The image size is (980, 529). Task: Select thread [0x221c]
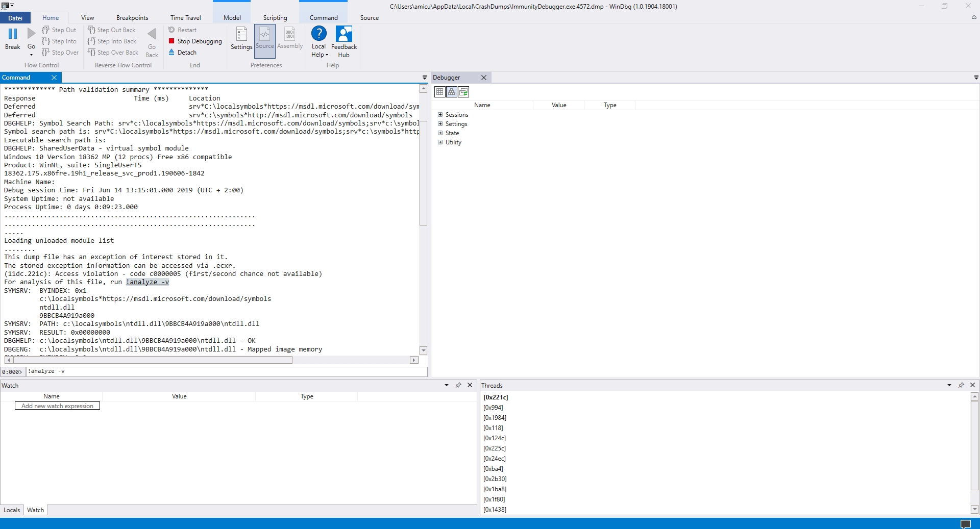click(x=496, y=397)
